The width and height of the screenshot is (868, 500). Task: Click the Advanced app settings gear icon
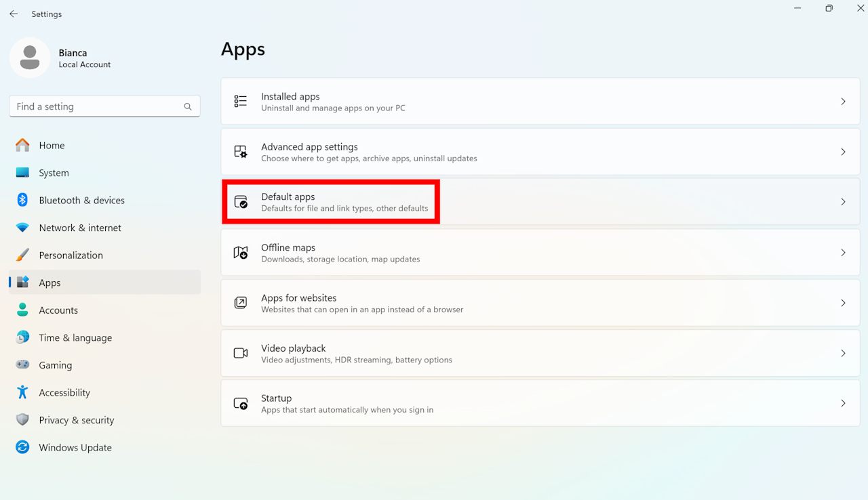241,152
